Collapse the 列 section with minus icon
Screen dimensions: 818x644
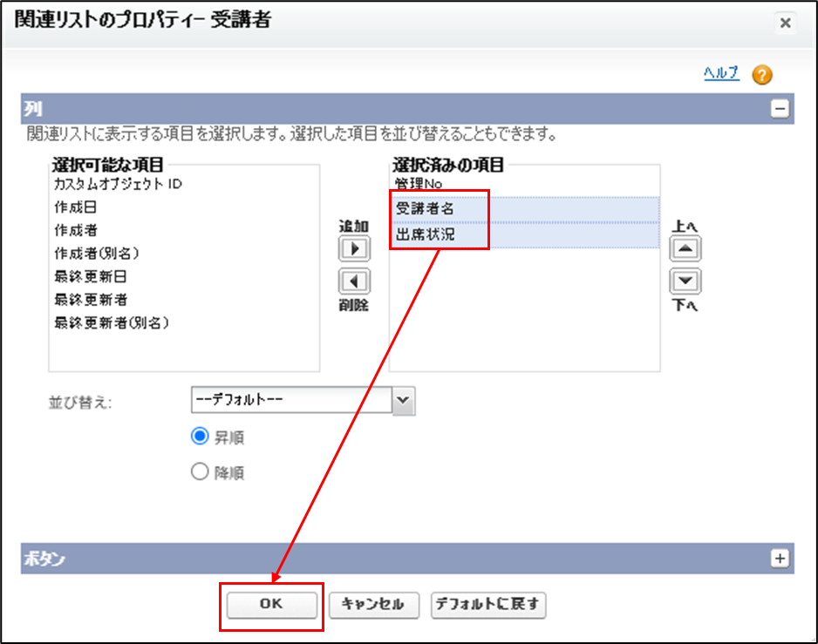coord(780,109)
